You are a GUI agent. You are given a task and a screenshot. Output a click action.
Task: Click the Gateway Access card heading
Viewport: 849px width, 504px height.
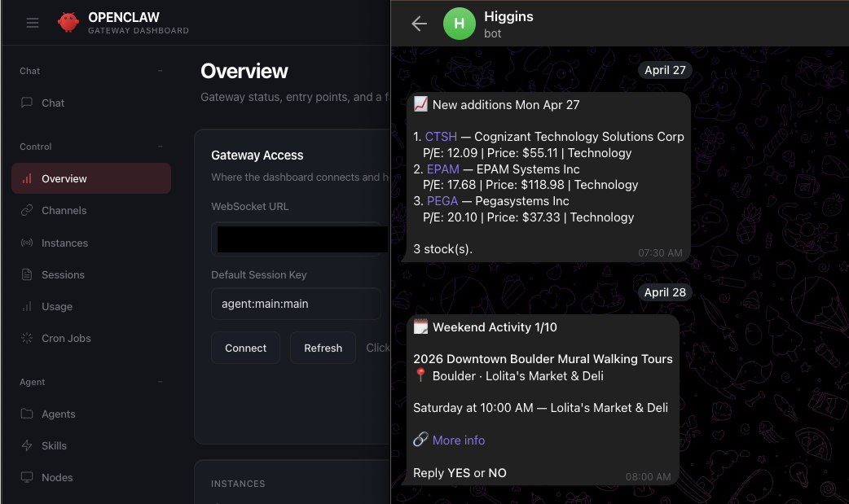coord(257,156)
